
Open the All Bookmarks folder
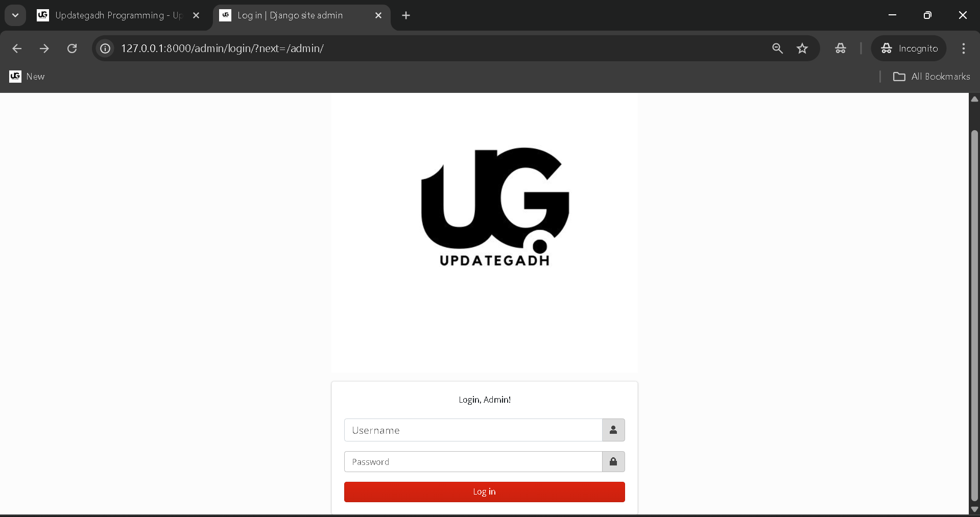[931, 77]
